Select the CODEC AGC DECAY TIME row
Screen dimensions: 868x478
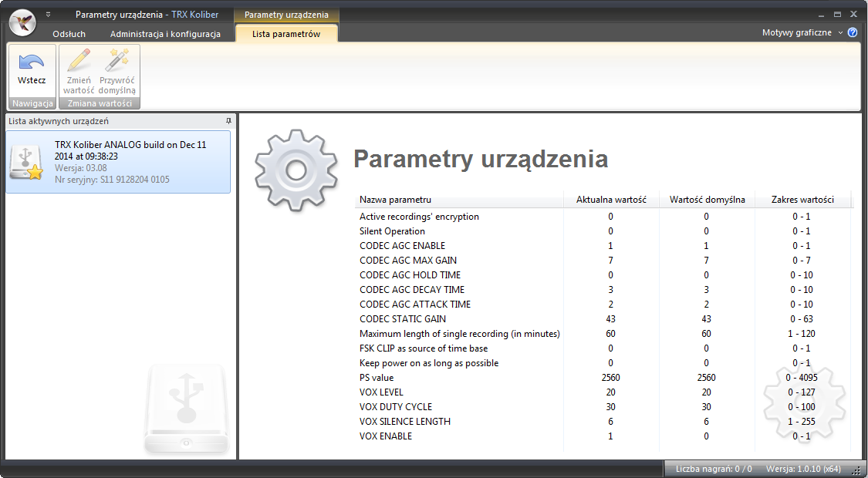click(x=603, y=290)
